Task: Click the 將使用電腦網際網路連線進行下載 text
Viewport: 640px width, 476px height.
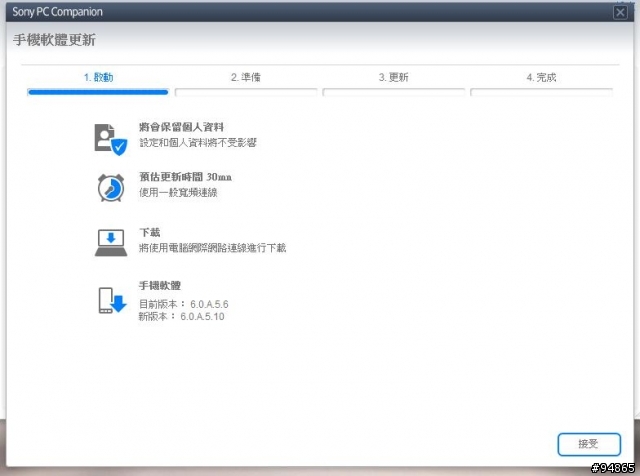Action: coord(213,248)
